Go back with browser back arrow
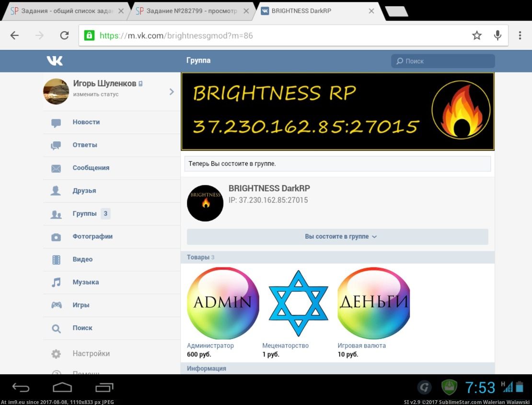The height and width of the screenshot is (405, 532). (x=14, y=35)
